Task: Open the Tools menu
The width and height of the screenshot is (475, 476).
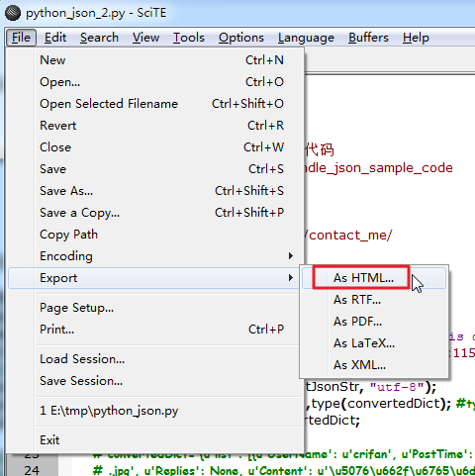Action: point(189,38)
